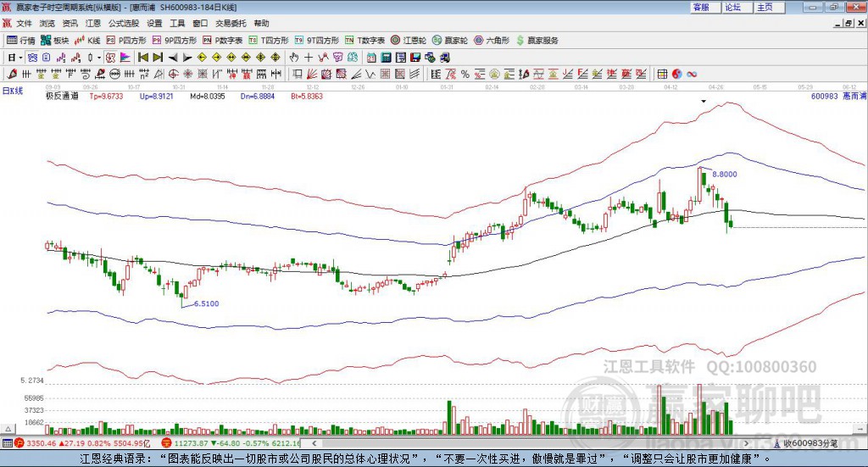Switch to the K线 chart view

tap(87, 41)
